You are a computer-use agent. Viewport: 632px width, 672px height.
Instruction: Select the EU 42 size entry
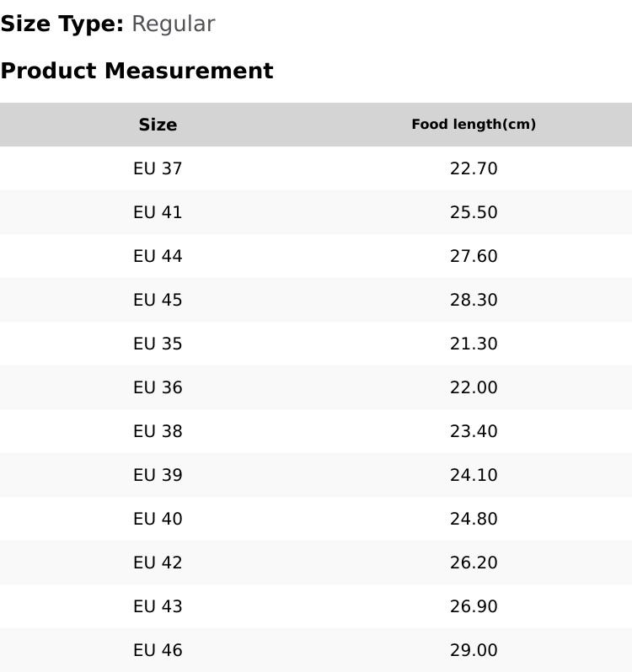point(158,563)
